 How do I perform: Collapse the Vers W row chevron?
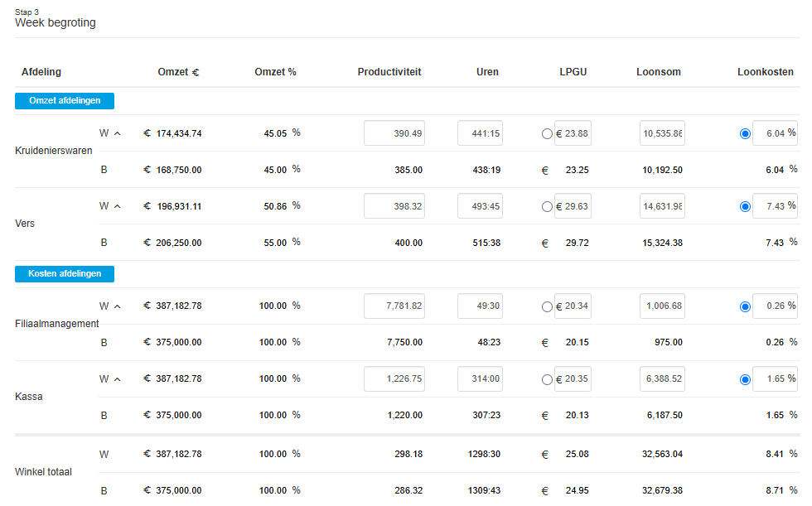(117, 206)
